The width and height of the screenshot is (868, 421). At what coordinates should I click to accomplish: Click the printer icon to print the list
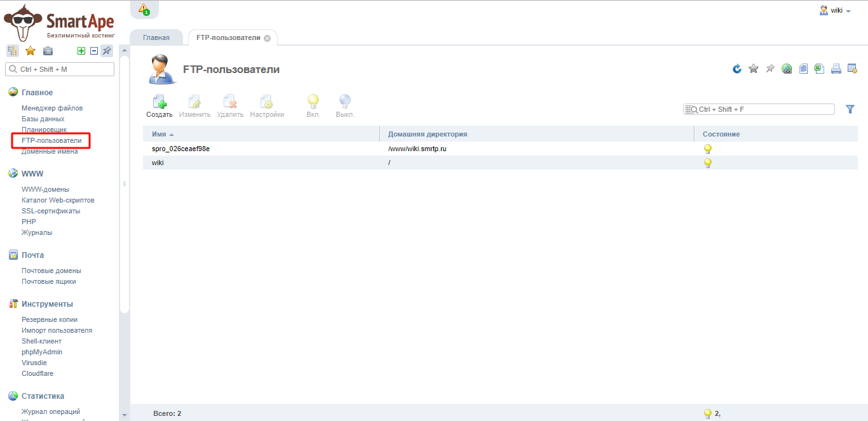(x=836, y=69)
